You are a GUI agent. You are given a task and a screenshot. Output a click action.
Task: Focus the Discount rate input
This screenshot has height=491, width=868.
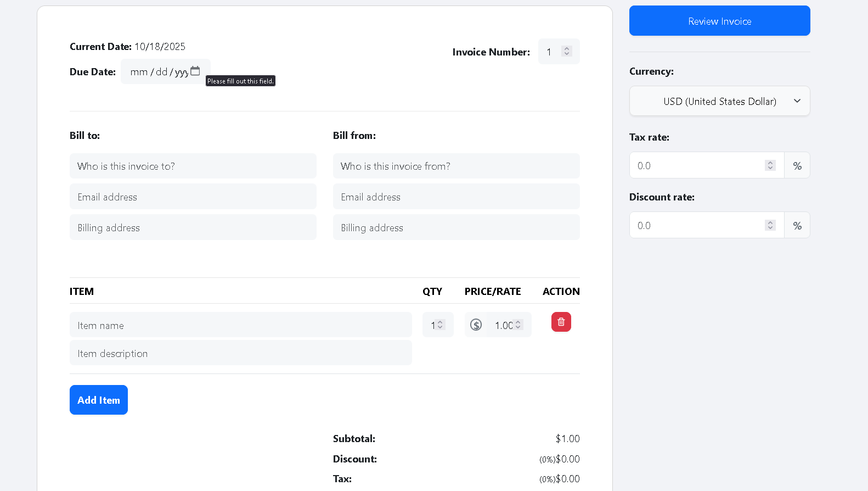click(707, 225)
